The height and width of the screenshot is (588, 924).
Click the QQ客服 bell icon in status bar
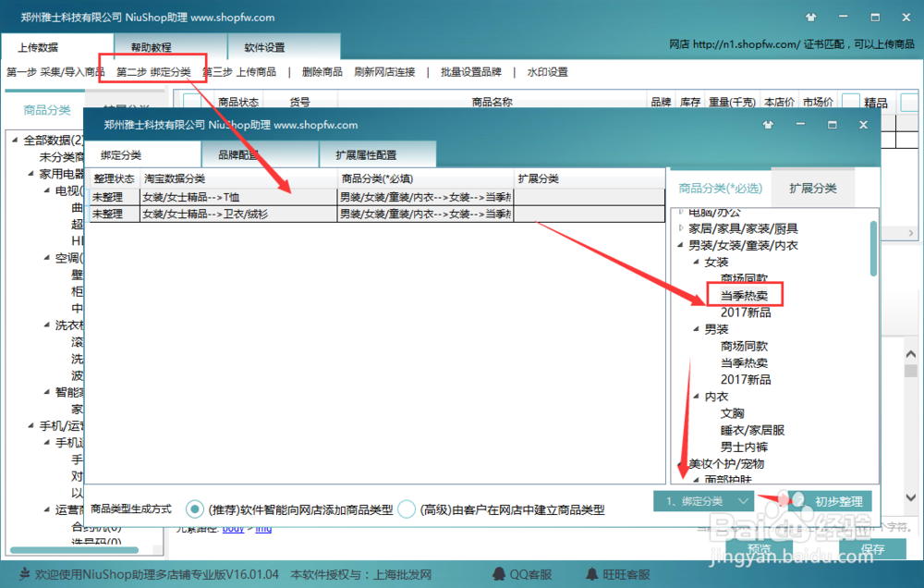point(499,574)
